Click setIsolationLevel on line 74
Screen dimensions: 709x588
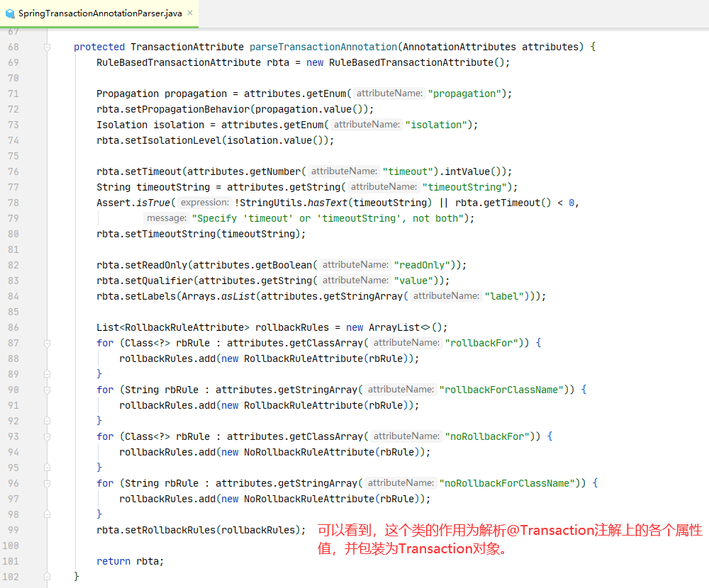tap(173, 140)
